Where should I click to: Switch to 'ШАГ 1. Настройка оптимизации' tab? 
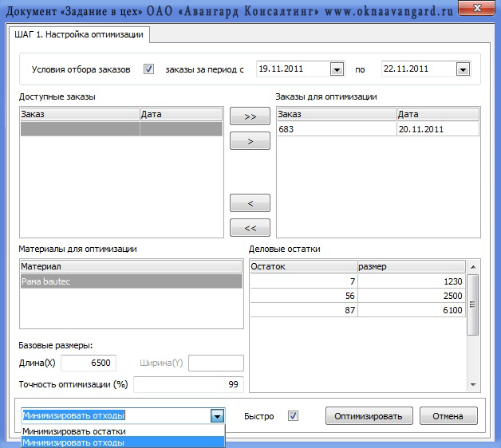coord(79,35)
